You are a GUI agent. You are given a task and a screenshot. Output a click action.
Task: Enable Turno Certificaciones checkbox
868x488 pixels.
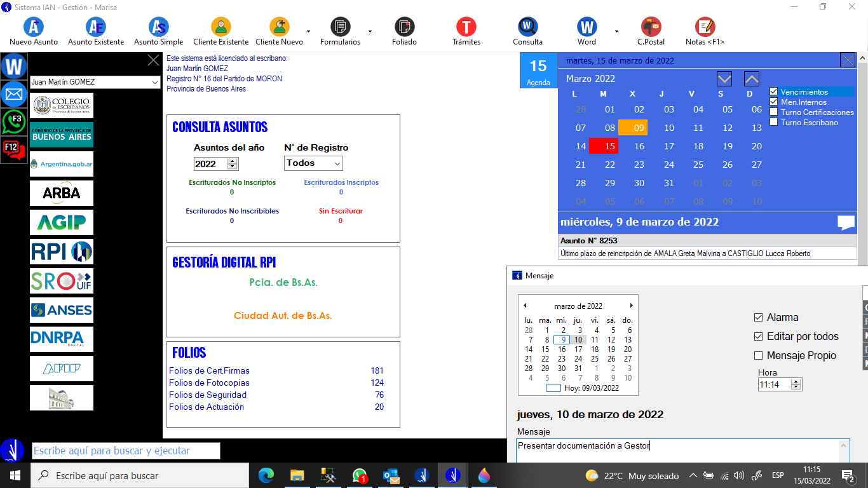point(774,112)
